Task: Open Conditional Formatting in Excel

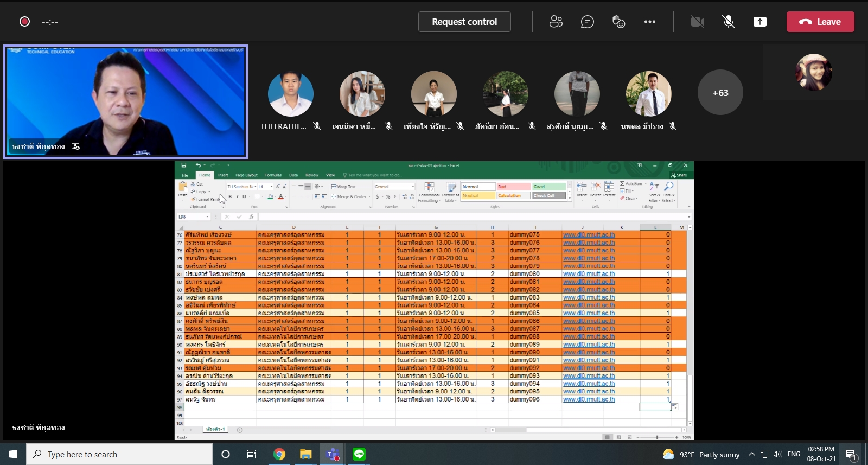Action: (x=429, y=192)
